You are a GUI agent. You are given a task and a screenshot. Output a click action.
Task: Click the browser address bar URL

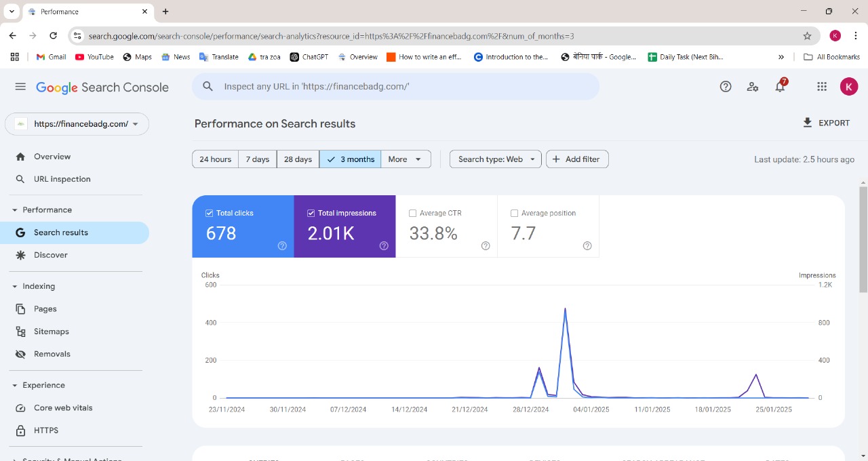331,36
